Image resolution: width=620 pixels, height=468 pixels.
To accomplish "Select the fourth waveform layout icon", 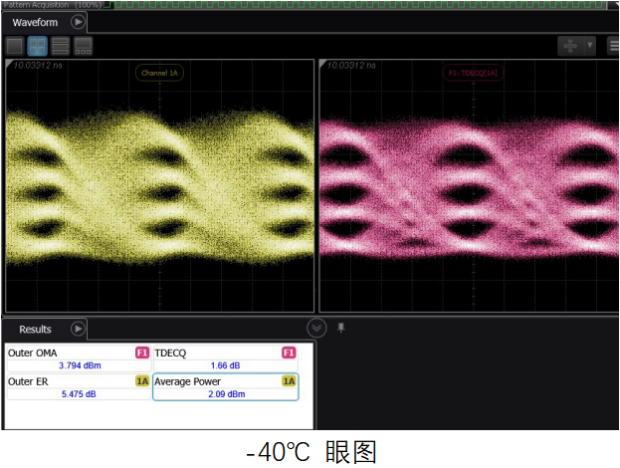I will 83,45.
